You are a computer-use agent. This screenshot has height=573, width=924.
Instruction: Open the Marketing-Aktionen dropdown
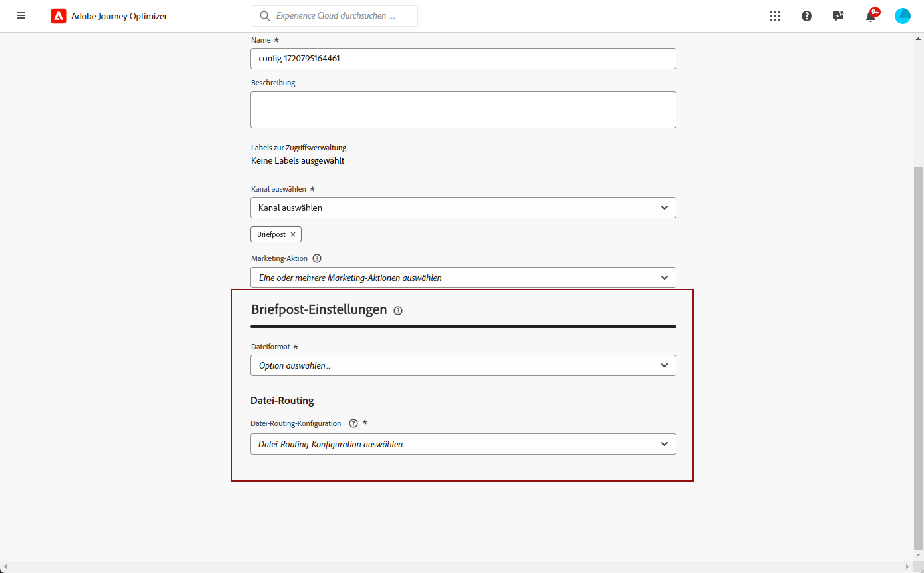tap(463, 278)
